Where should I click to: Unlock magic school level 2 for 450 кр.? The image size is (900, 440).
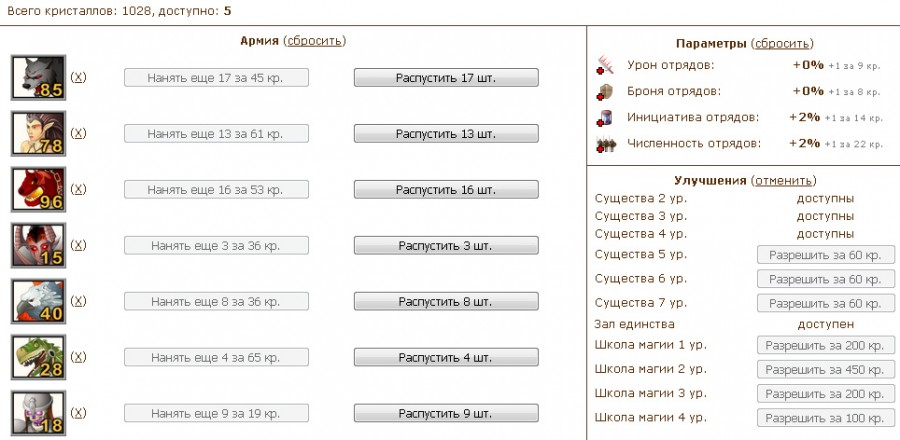click(826, 370)
